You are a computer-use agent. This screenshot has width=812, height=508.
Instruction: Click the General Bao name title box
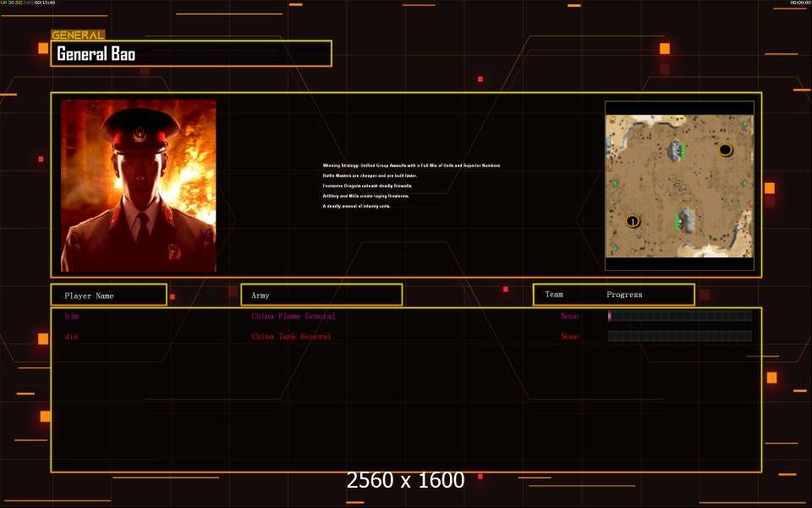191,54
